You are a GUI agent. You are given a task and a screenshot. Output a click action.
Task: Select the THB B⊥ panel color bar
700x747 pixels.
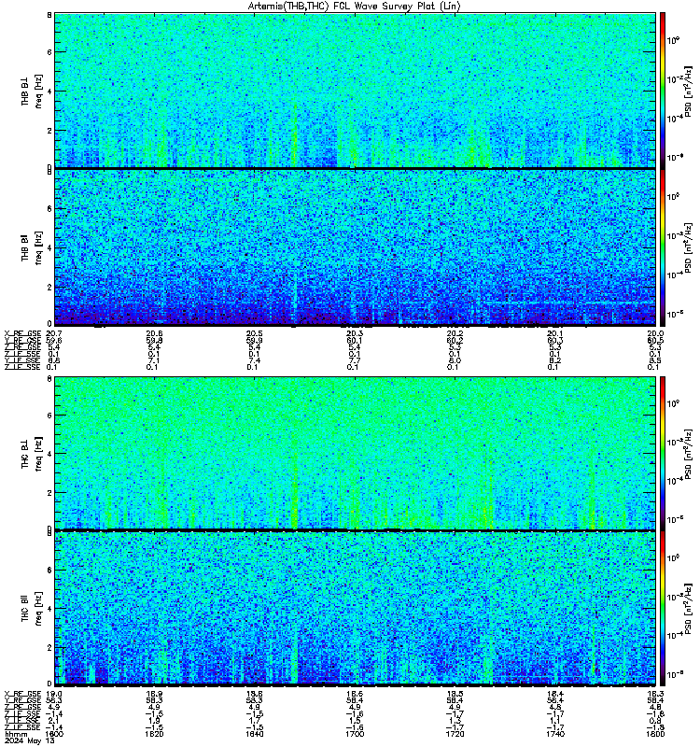tap(663, 90)
